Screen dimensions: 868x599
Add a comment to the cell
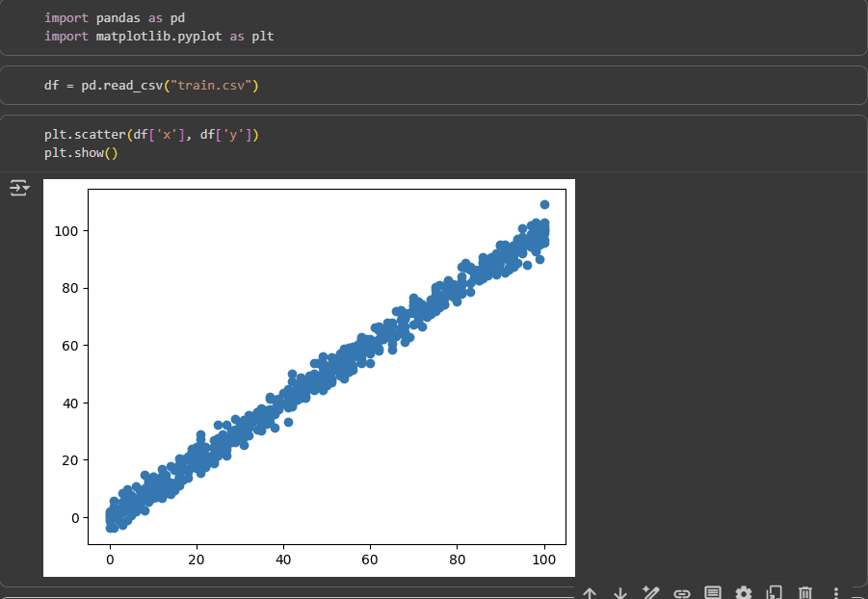(x=713, y=593)
